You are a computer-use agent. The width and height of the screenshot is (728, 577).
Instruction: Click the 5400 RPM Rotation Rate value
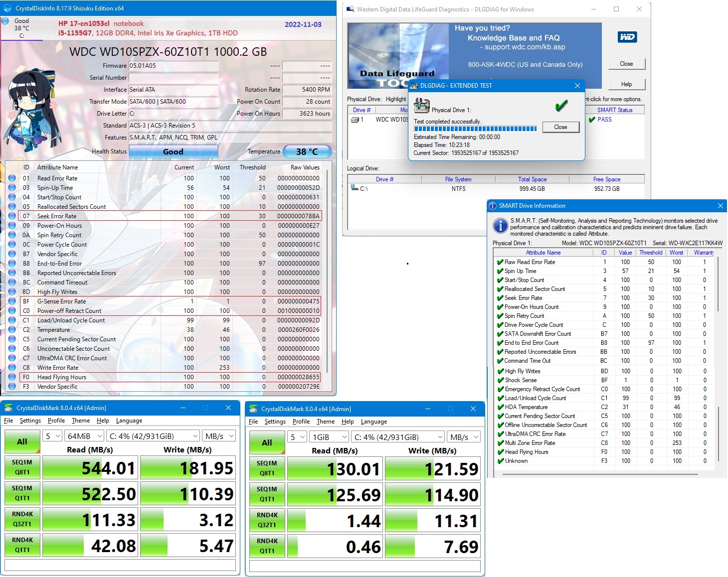(x=307, y=90)
